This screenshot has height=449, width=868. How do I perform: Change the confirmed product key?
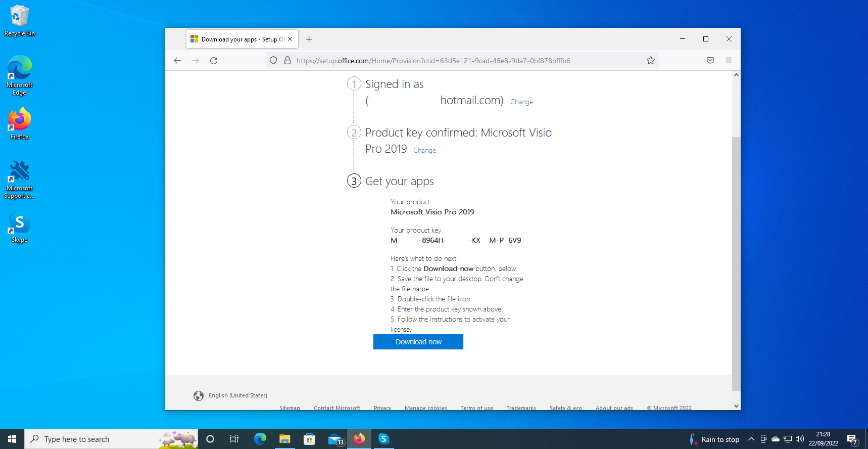[424, 150]
